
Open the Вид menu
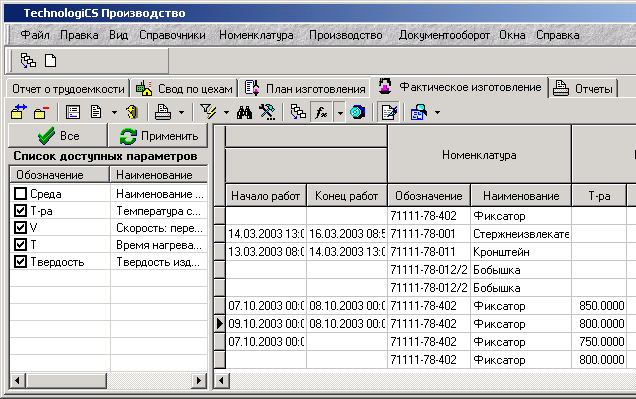(118, 35)
